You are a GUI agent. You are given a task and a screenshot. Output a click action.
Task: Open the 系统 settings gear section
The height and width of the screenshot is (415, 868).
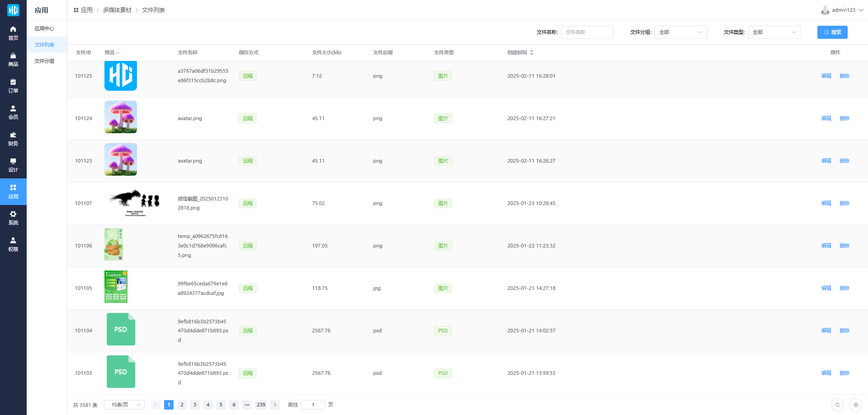point(13,218)
